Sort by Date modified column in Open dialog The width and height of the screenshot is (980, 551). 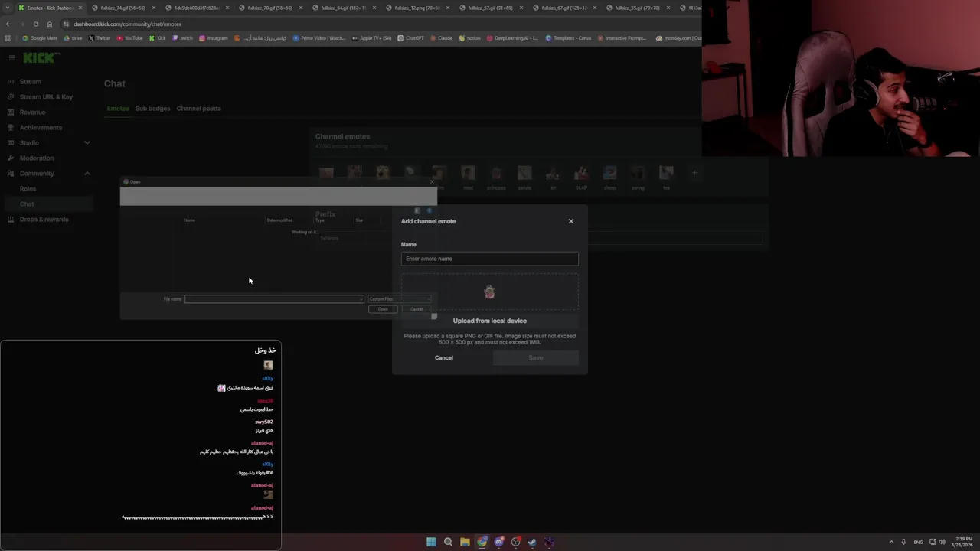[x=279, y=220]
